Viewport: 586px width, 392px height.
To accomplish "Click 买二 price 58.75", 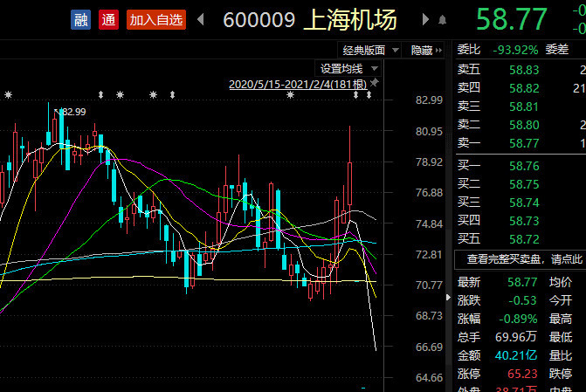I will click(524, 184).
